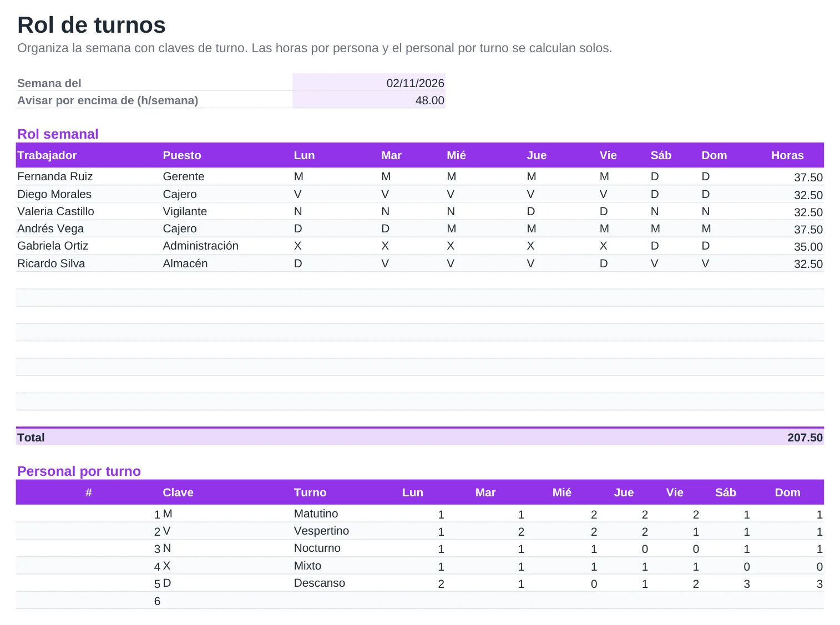Select Andrés Vega's Saturday shift M

(x=655, y=228)
